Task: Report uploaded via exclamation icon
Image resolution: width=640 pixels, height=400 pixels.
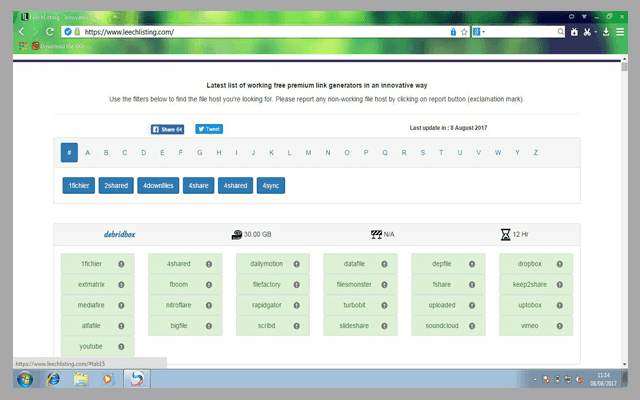Action: [472, 305]
